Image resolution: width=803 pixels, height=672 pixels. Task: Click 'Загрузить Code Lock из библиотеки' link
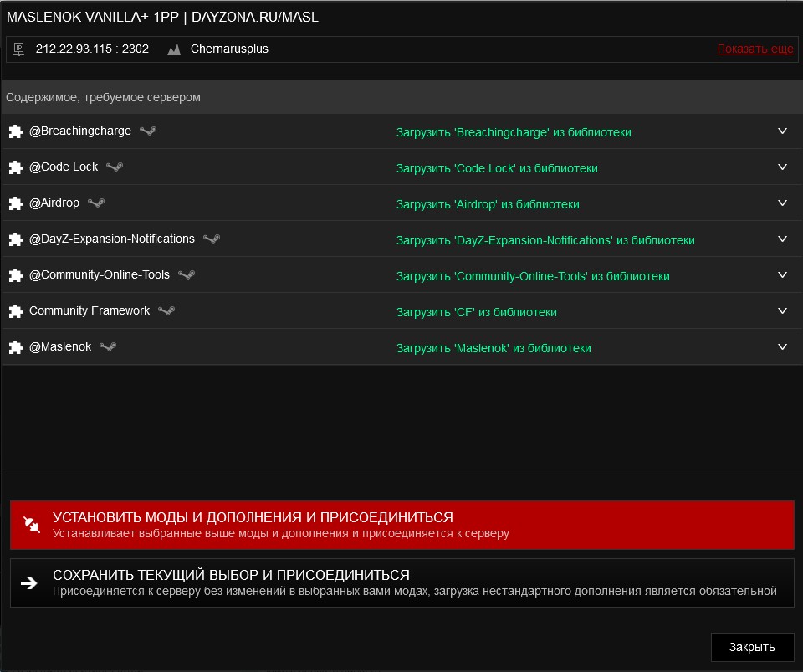(497, 168)
